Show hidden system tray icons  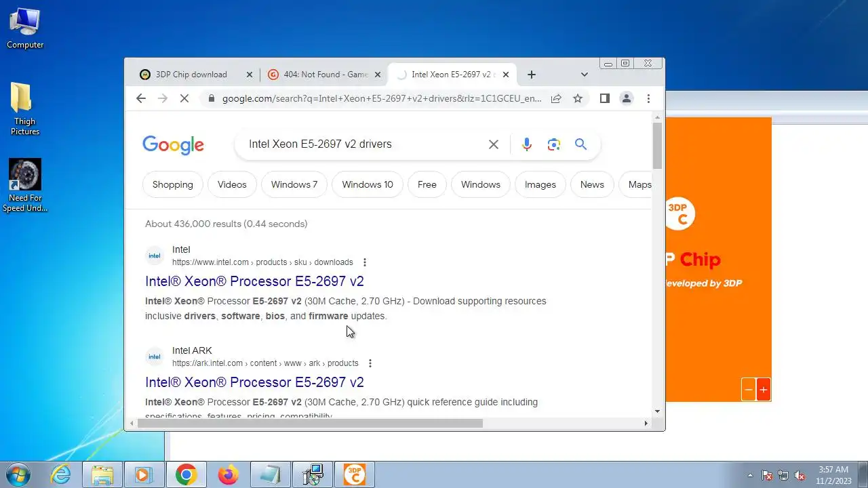[750, 475]
